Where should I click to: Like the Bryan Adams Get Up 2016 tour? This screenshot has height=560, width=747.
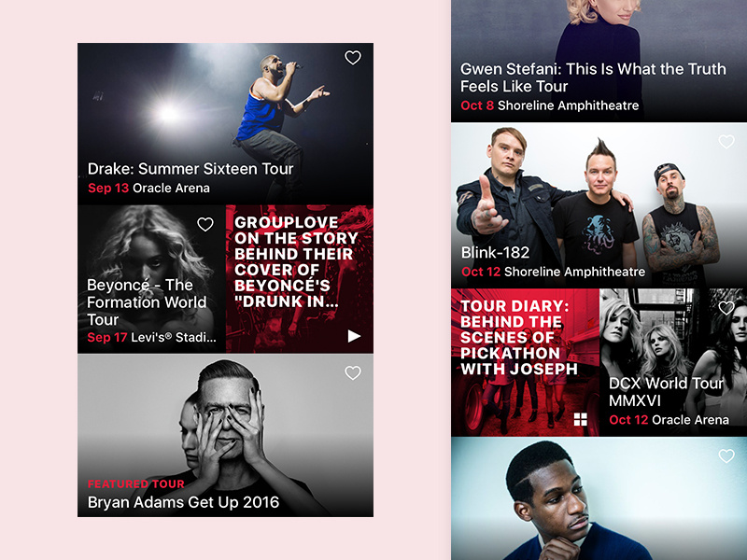pyautogui.click(x=353, y=372)
